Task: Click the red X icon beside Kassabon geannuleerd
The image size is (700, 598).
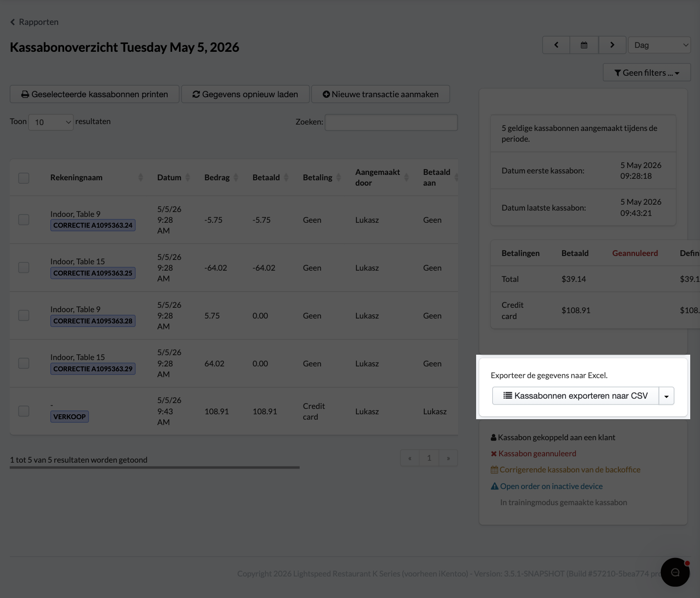Action: (x=494, y=453)
